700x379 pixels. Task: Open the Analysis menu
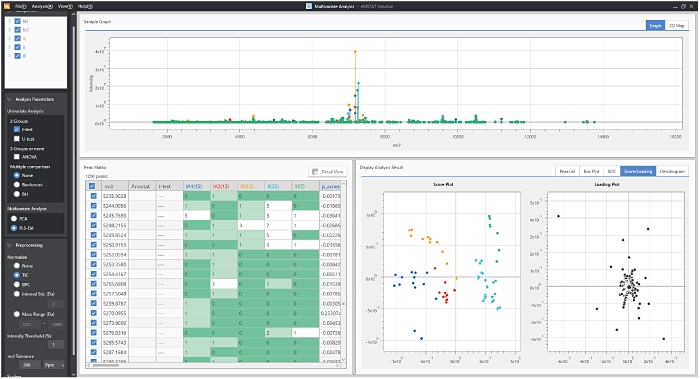[x=42, y=6]
